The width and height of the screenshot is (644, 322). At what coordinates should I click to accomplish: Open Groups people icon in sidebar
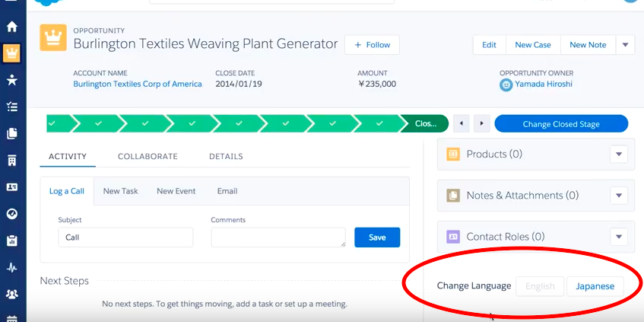(x=12, y=294)
